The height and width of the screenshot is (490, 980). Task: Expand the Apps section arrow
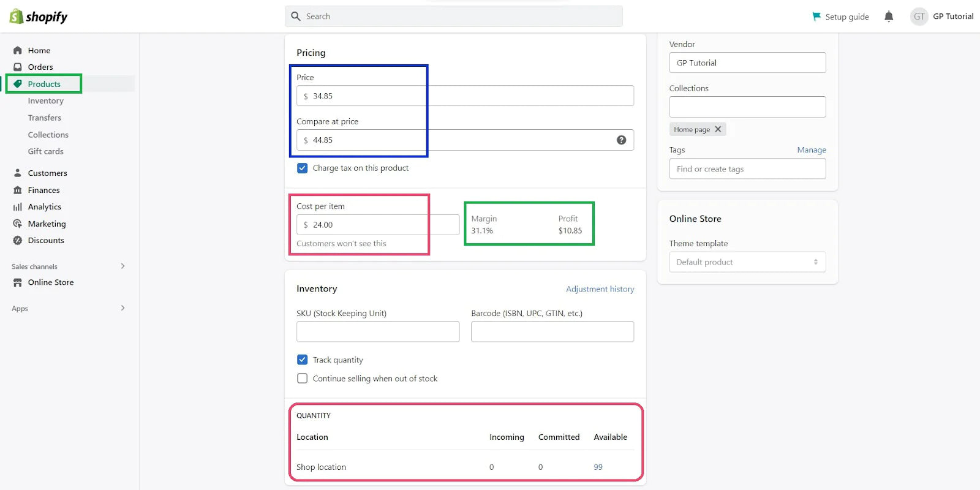tap(123, 308)
